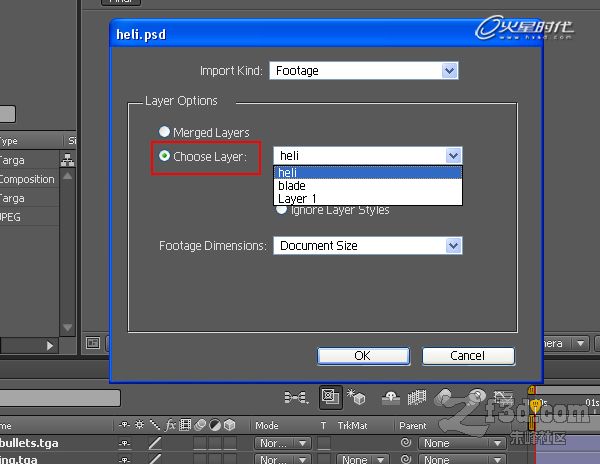Viewport: 600px width, 464px height.
Task: Click the Shy column header icon
Action: pos(124,425)
